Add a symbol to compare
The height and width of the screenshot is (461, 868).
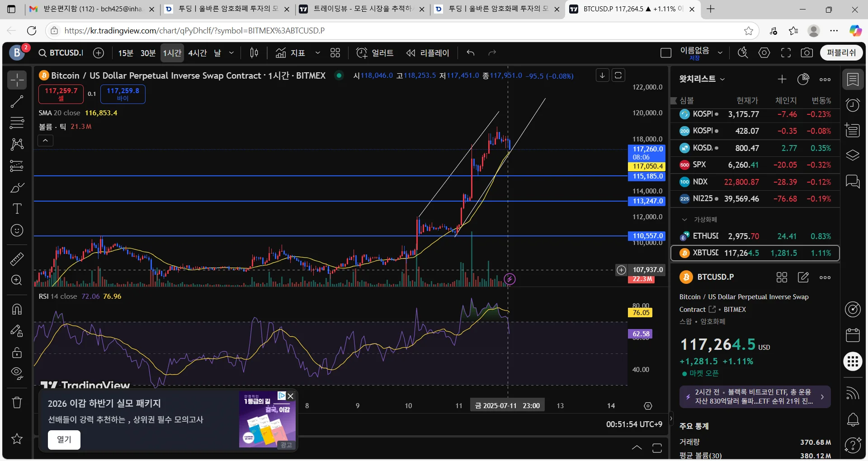[99, 53]
